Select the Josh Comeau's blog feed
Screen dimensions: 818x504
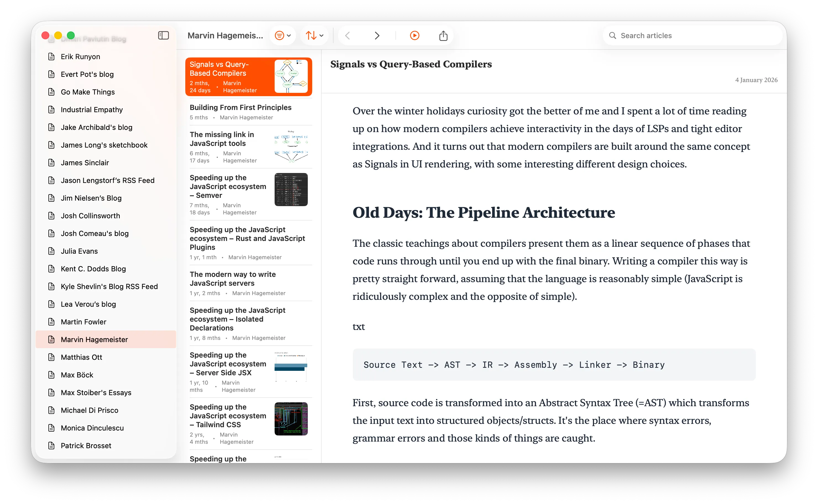[x=95, y=233]
